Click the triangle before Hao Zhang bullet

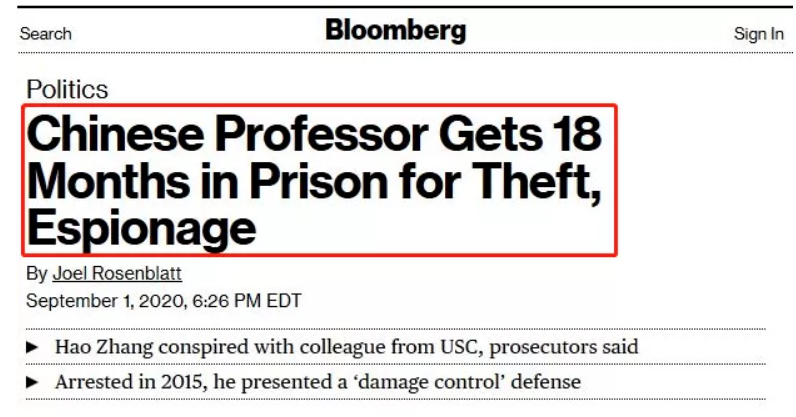point(32,347)
